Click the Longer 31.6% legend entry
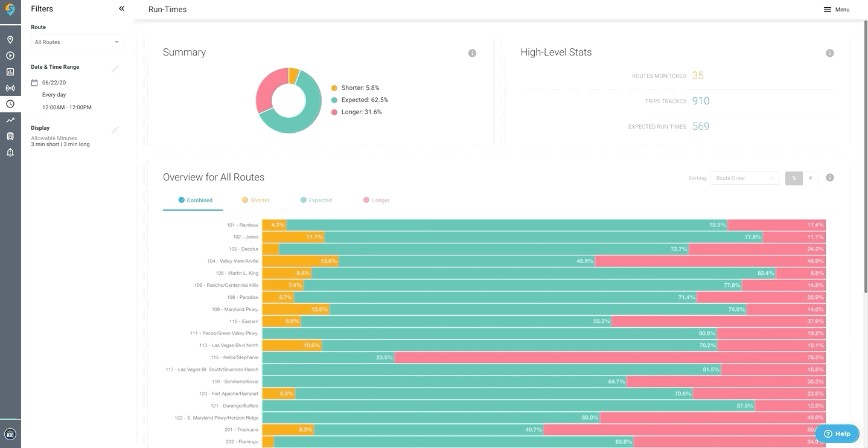Screen dimensions: 868x448 (x=356, y=112)
